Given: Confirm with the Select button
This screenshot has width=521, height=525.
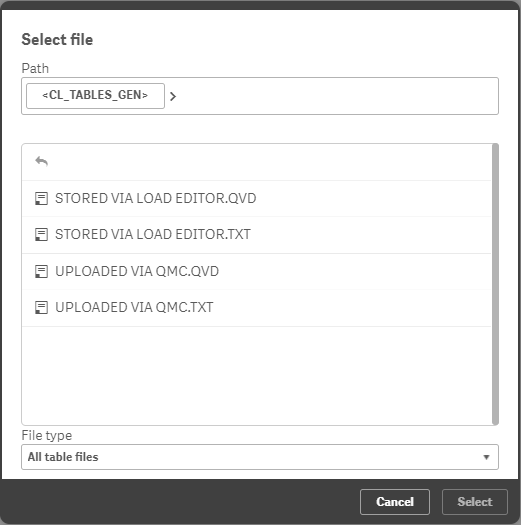Looking at the screenshot, I should [475, 502].
